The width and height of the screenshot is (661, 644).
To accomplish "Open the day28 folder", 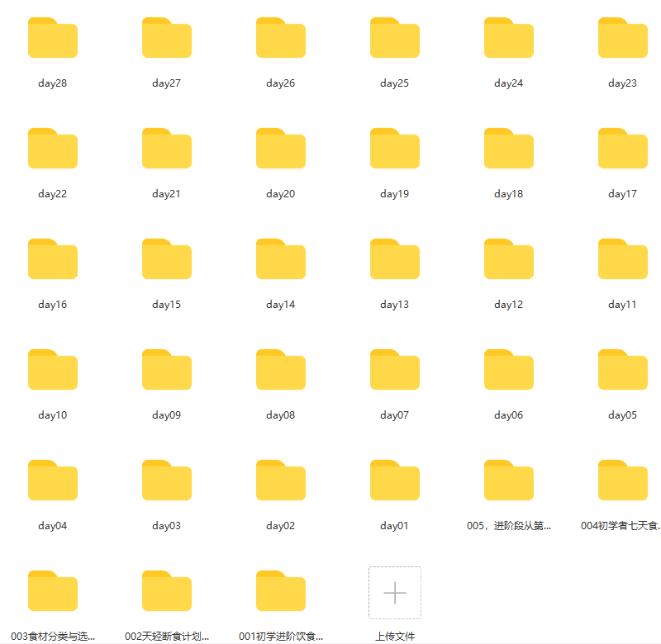I will [53, 37].
